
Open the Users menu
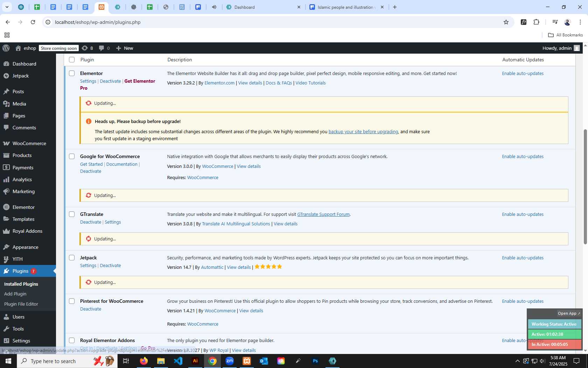coord(19,317)
